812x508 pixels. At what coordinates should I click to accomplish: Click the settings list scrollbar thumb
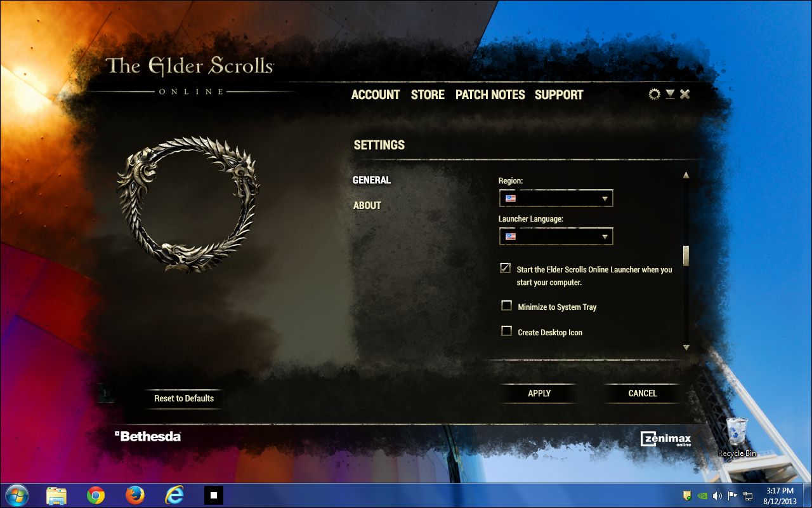tap(686, 256)
